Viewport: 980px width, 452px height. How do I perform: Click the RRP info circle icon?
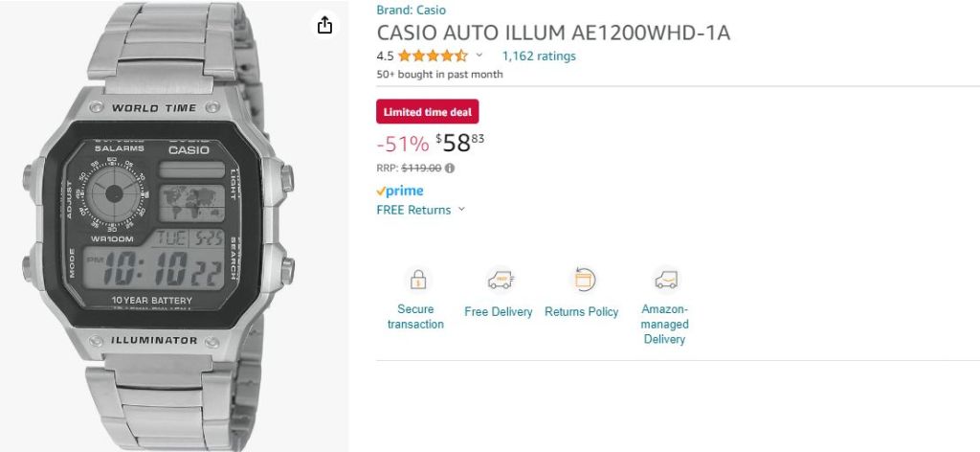coord(450,169)
